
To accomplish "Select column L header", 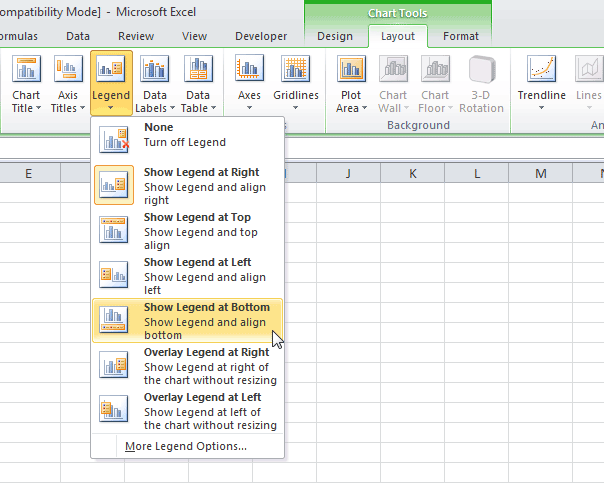I will (476, 174).
